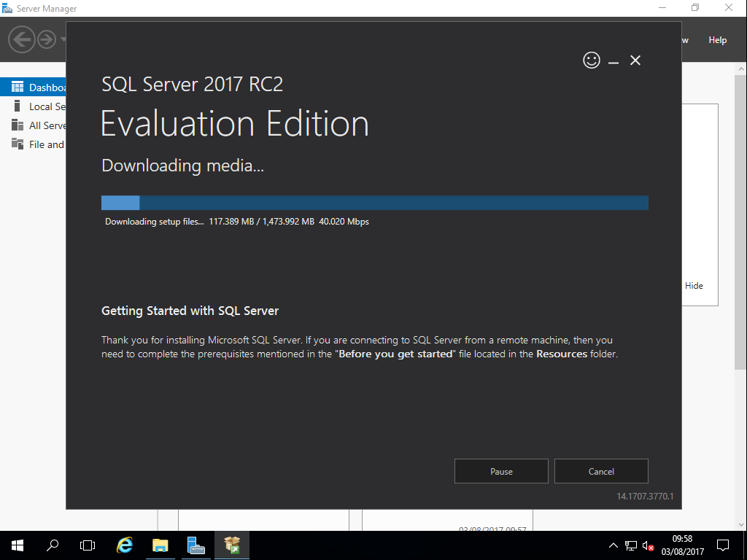Minimize the SQL Server installer window
The height and width of the screenshot is (560, 747).
tap(614, 61)
